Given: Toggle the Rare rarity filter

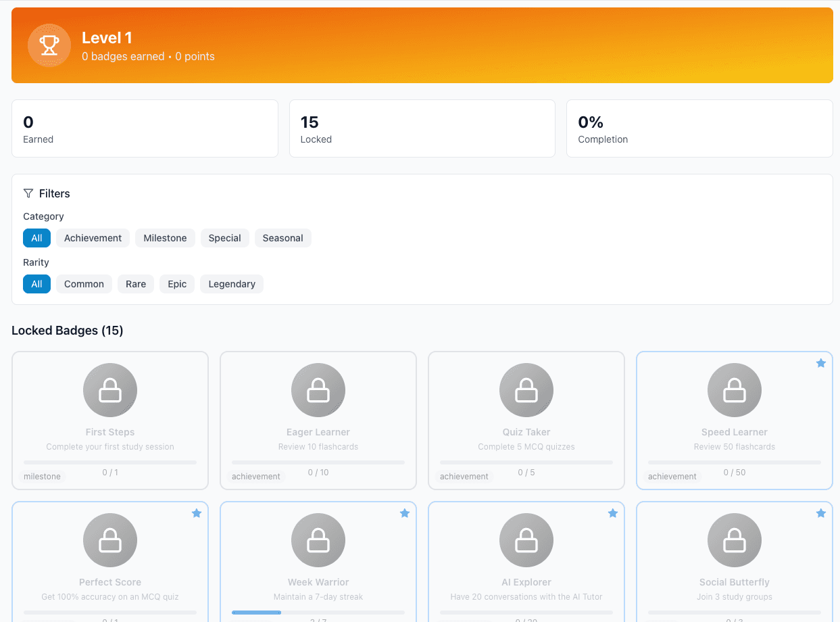Looking at the screenshot, I should 135,284.
